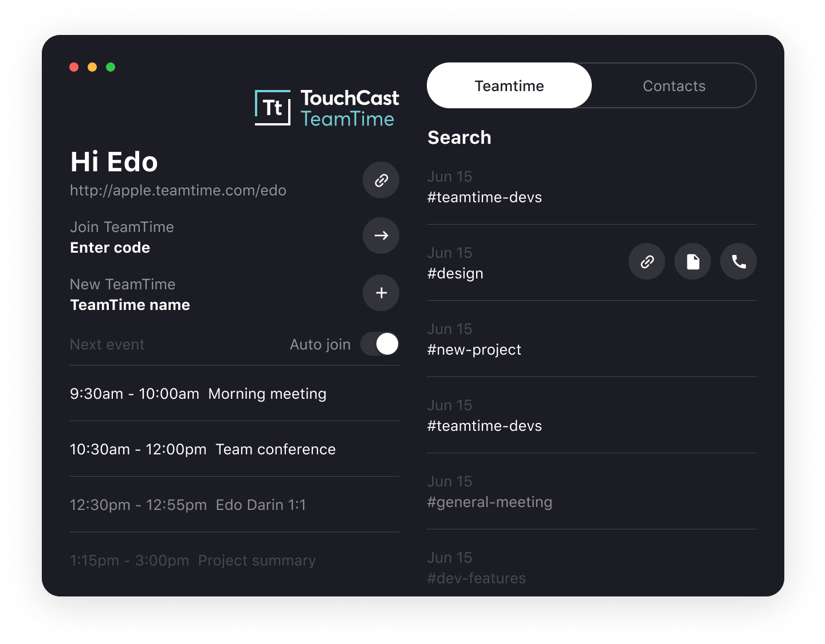Click the Next event label
The image size is (825, 644).
tap(107, 344)
